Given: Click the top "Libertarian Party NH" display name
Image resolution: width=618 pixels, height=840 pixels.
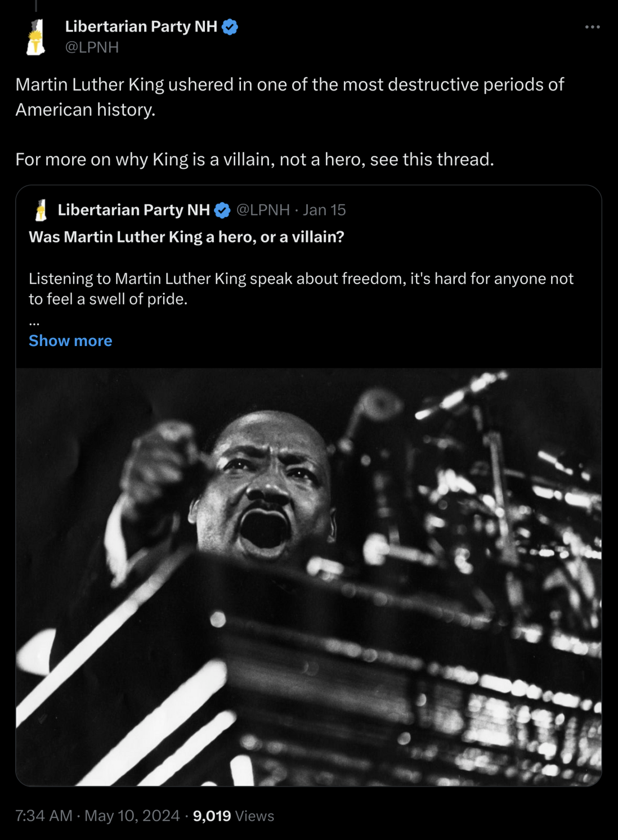Looking at the screenshot, I should [141, 26].
